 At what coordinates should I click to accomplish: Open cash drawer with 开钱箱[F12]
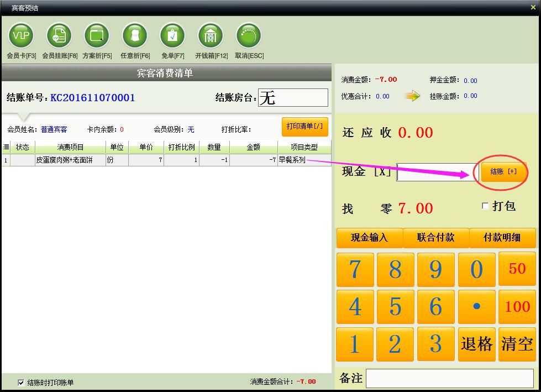tap(211, 35)
